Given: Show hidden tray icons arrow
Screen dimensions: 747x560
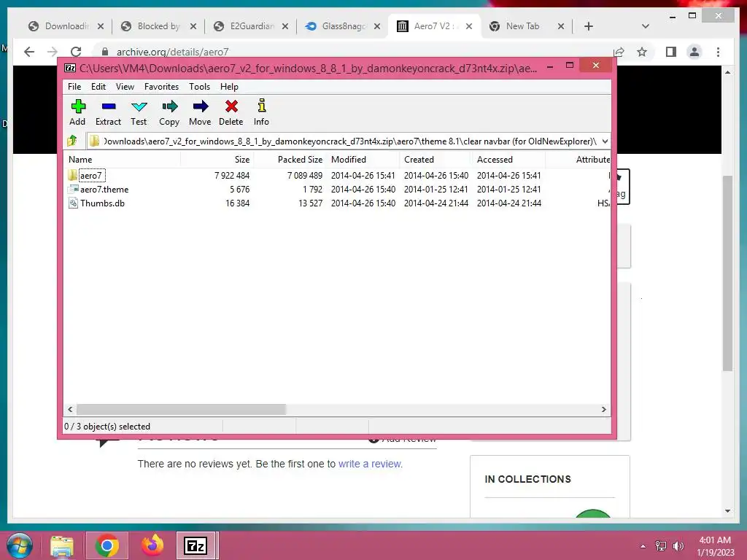Looking at the screenshot, I should point(643,546).
